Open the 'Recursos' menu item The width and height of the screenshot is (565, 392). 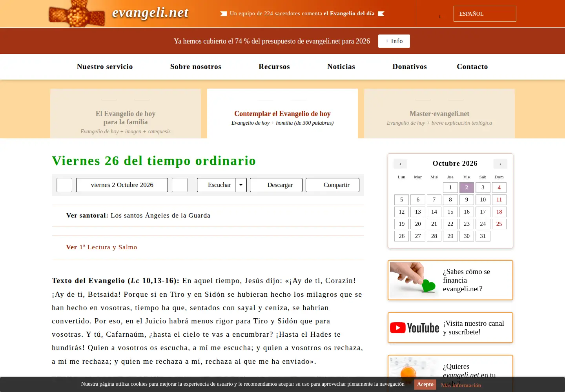click(274, 67)
